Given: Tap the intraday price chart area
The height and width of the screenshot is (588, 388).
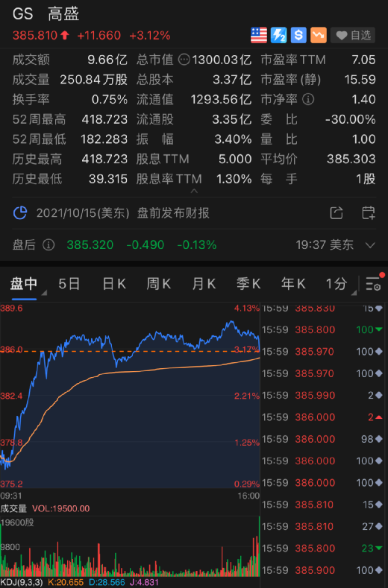Looking at the screenshot, I should click(130, 396).
